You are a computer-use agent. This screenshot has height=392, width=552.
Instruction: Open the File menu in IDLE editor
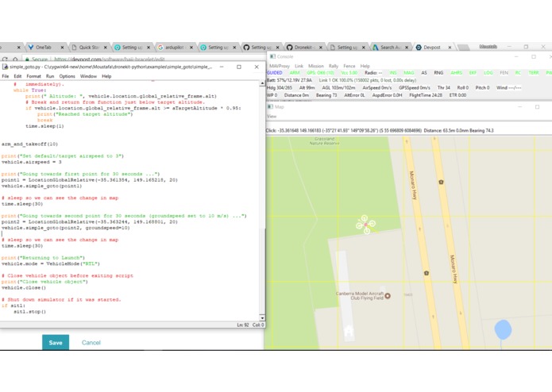tap(6, 76)
